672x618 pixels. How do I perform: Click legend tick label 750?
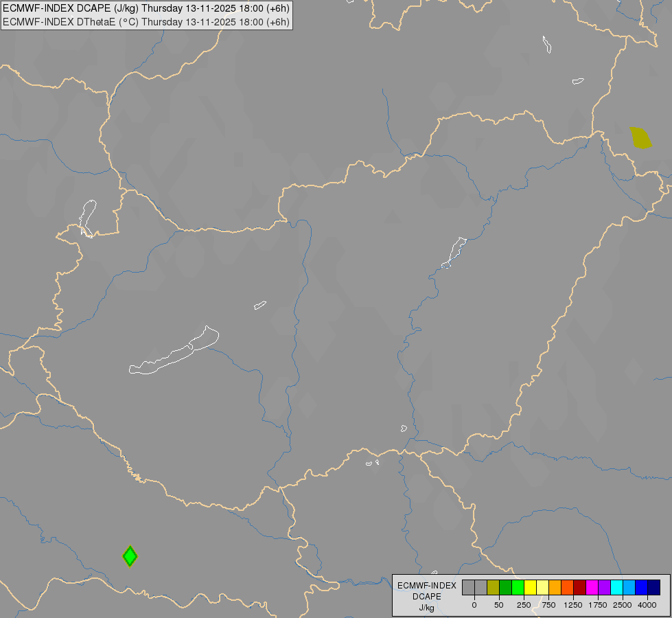(x=548, y=605)
